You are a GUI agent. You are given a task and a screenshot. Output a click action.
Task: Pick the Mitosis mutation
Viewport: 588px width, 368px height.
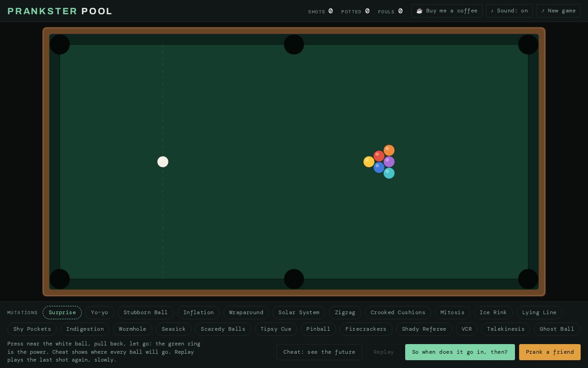click(452, 313)
